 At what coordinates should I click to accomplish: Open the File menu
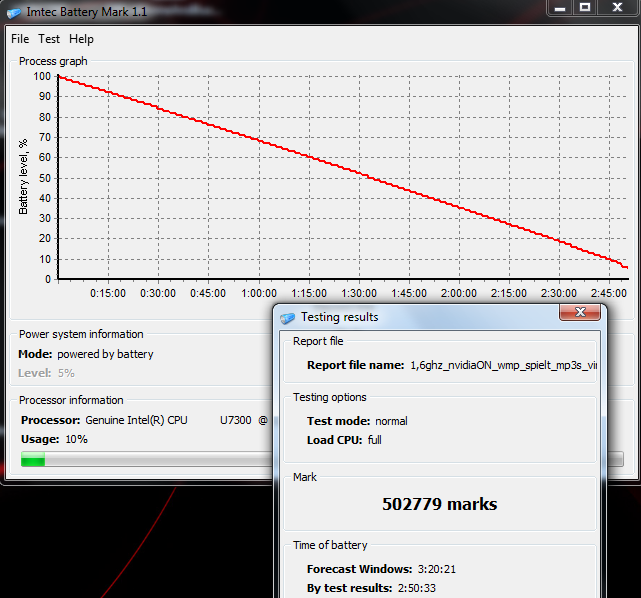point(20,39)
